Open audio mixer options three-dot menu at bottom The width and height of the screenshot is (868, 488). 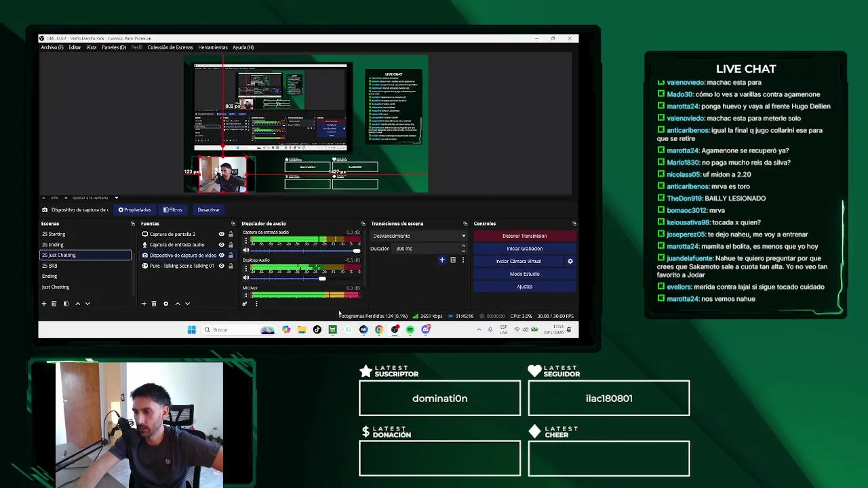point(256,304)
